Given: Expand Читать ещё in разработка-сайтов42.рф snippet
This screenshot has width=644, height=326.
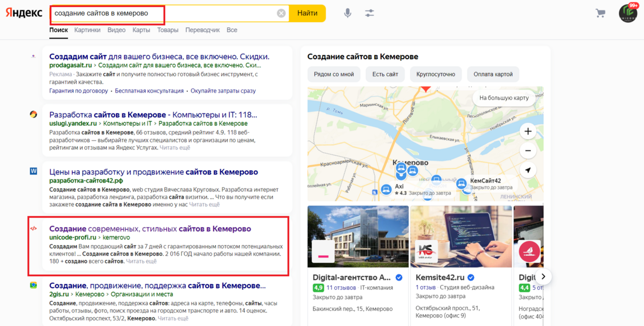Looking at the screenshot, I should [x=204, y=204].
